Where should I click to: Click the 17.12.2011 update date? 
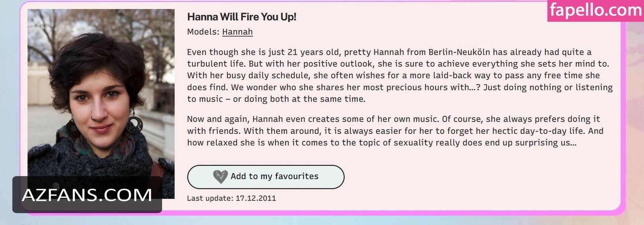click(256, 198)
